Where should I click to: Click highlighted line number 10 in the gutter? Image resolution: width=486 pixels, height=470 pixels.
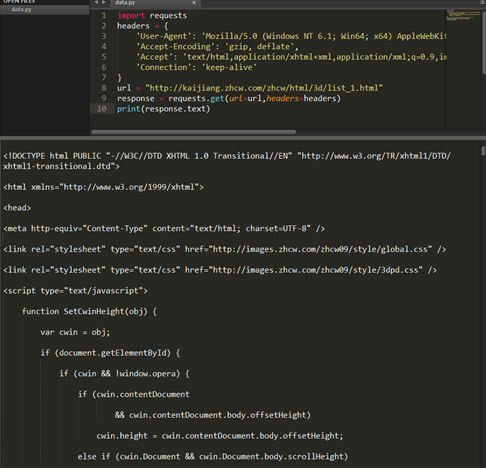coord(102,109)
